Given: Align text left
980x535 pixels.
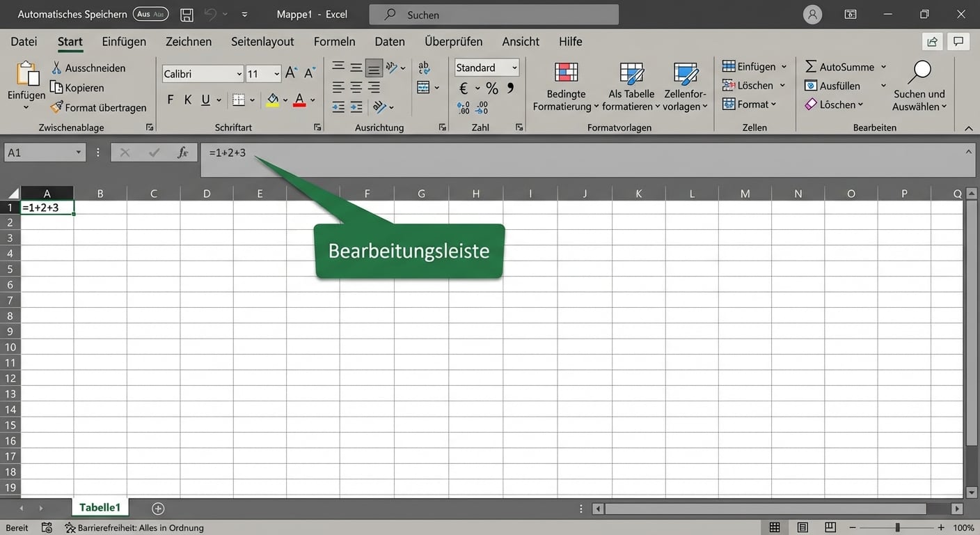Looking at the screenshot, I should coord(338,87).
